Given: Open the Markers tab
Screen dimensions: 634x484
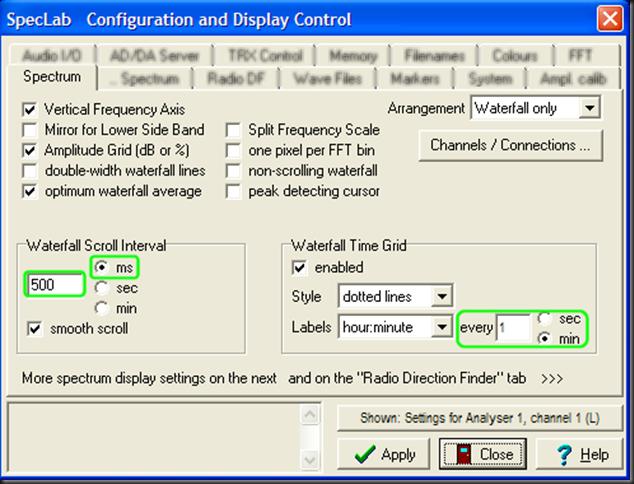Looking at the screenshot, I should click(x=415, y=79).
